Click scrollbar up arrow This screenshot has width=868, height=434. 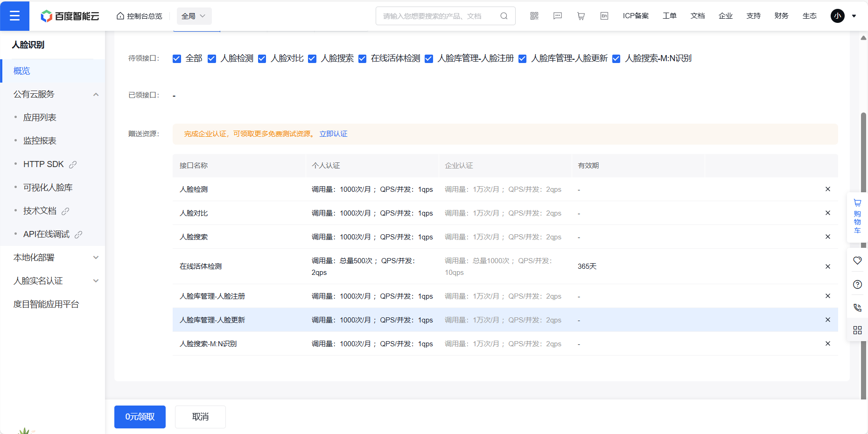(x=864, y=38)
